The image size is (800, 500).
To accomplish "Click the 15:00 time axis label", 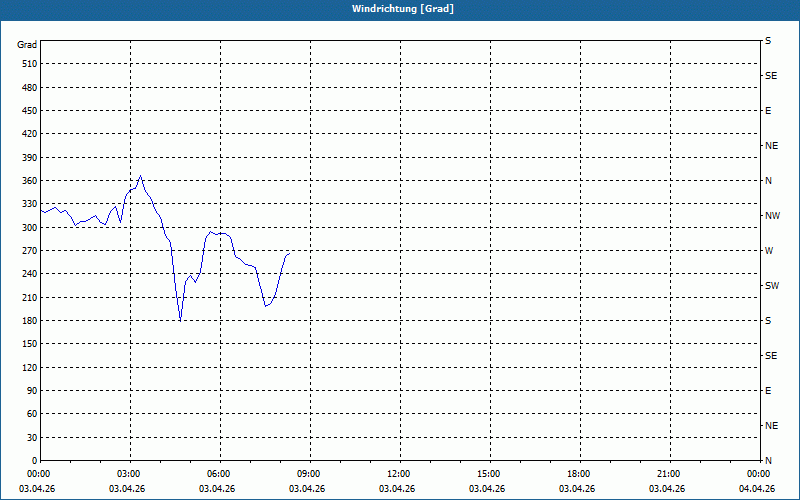I will [x=488, y=474].
